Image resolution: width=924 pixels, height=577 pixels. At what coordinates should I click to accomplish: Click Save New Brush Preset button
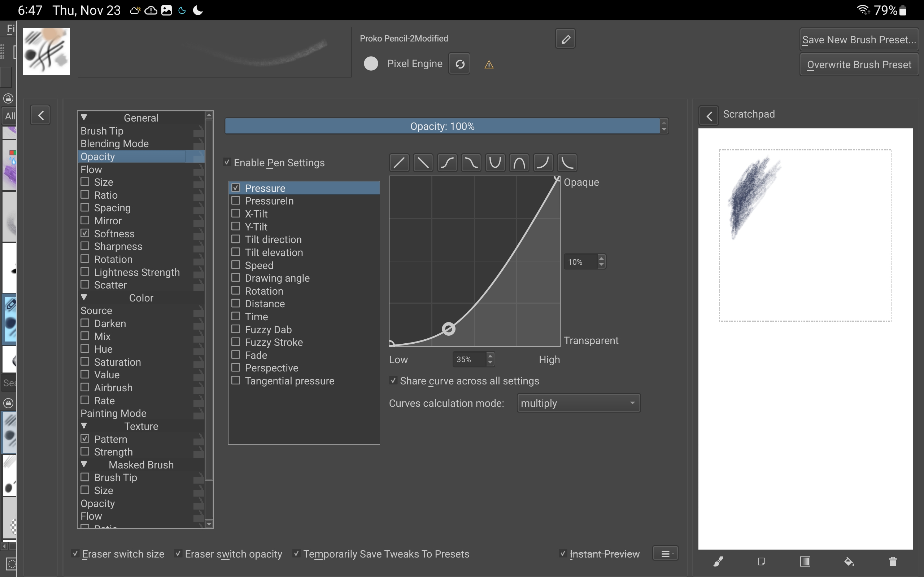[859, 40]
